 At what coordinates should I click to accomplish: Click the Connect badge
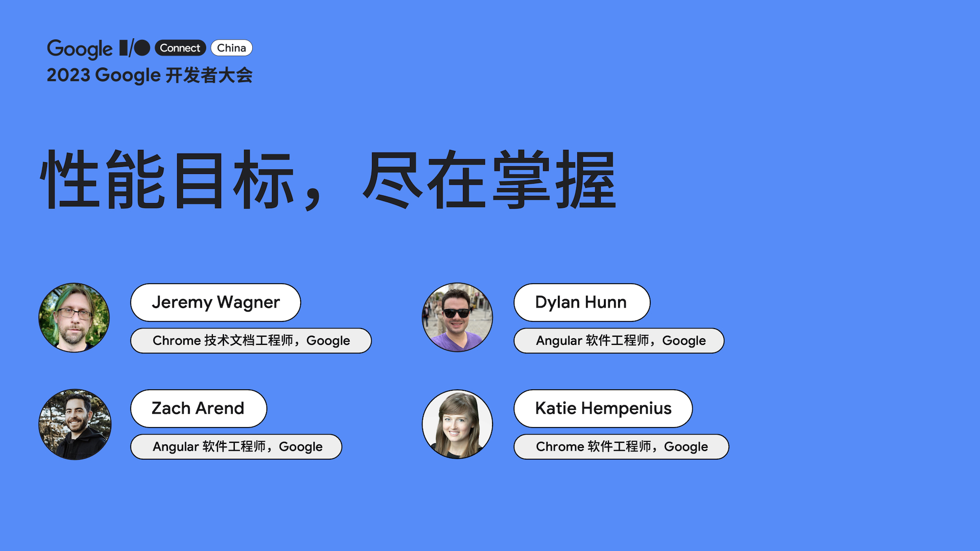(x=180, y=47)
